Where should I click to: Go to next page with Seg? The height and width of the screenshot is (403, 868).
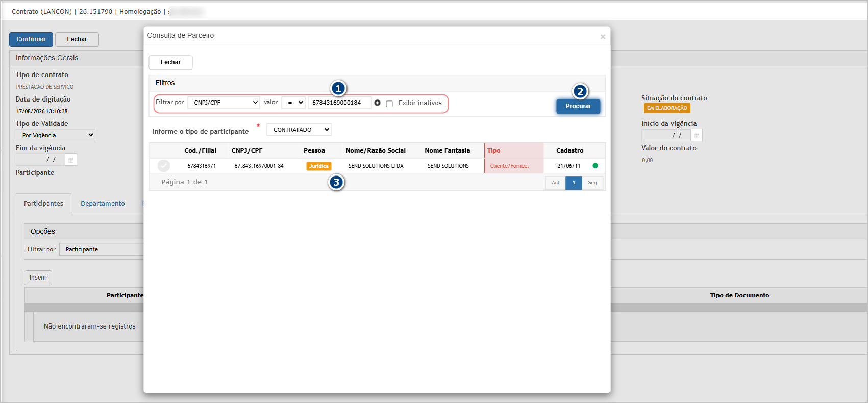592,183
